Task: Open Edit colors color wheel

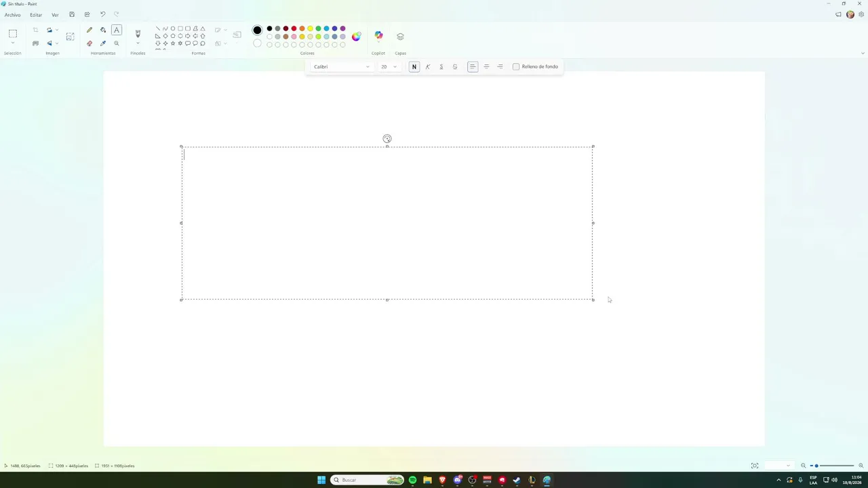Action: coord(356,37)
